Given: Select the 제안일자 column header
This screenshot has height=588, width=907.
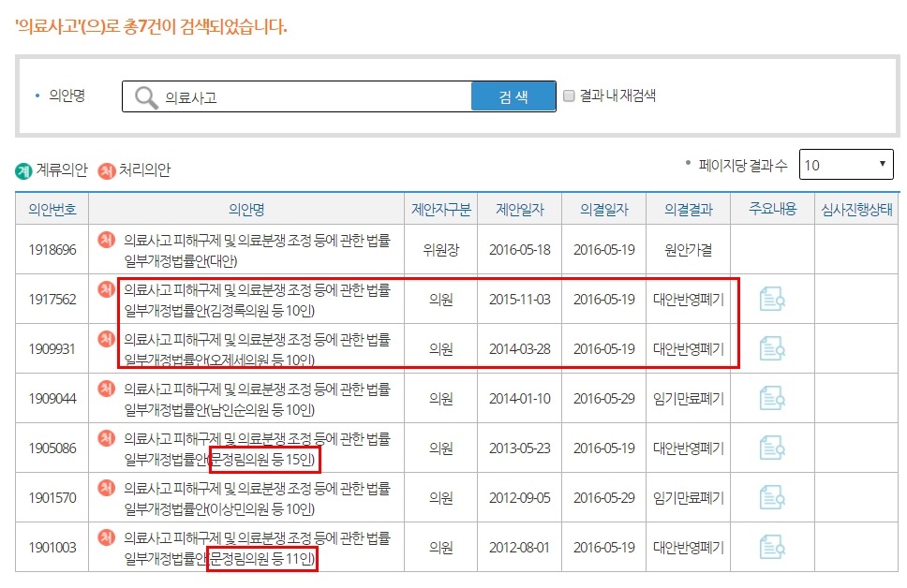Looking at the screenshot, I should tap(523, 209).
